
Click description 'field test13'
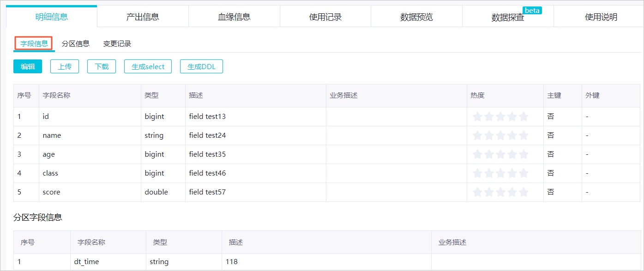pos(207,117)
